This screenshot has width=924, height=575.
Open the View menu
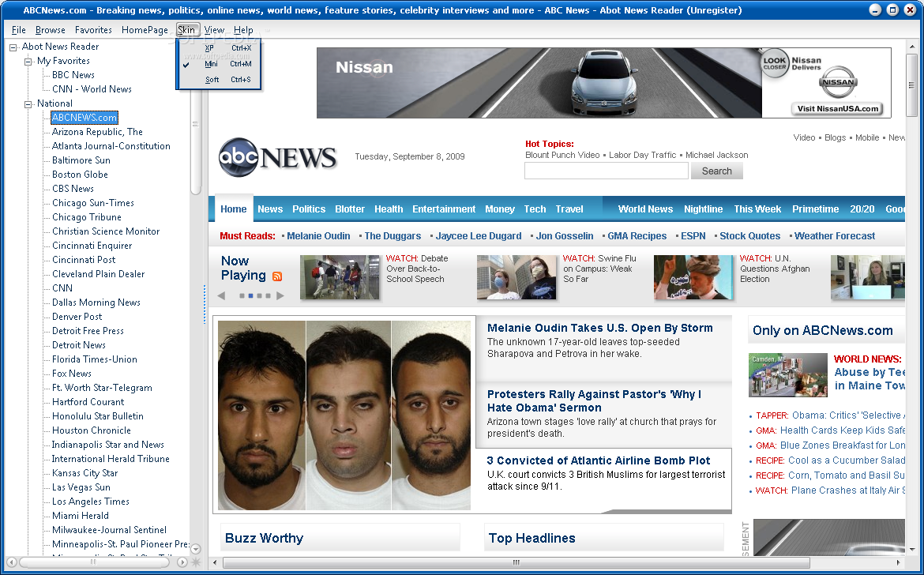[214, 30]
